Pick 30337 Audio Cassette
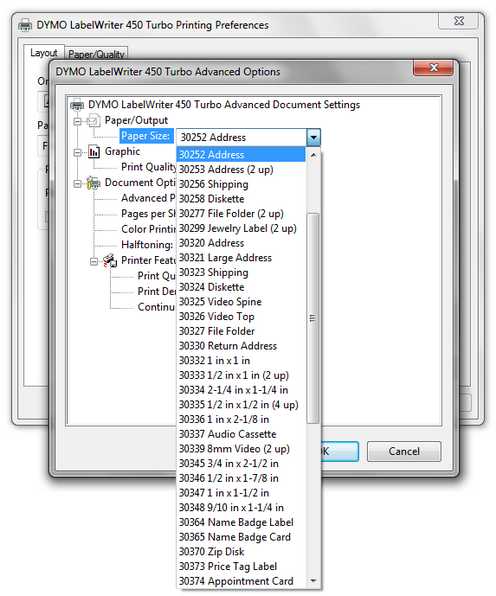 (x=241, y=434)
